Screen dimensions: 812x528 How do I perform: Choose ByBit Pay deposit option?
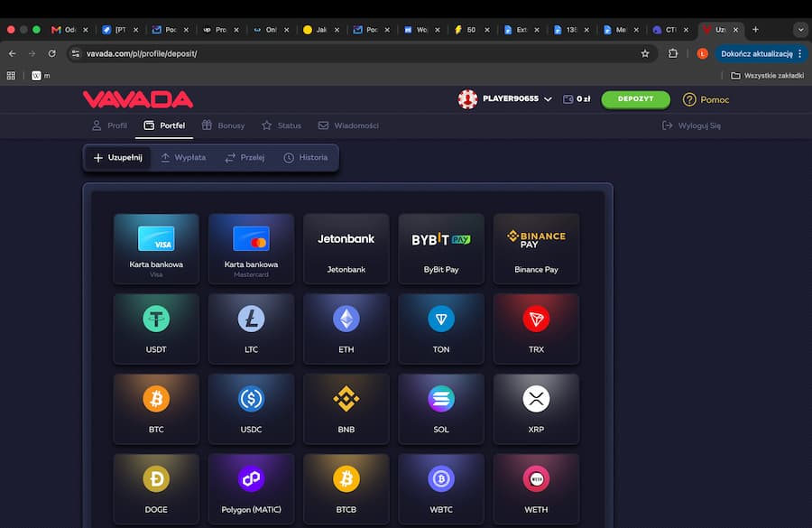[x=441, y=249]
